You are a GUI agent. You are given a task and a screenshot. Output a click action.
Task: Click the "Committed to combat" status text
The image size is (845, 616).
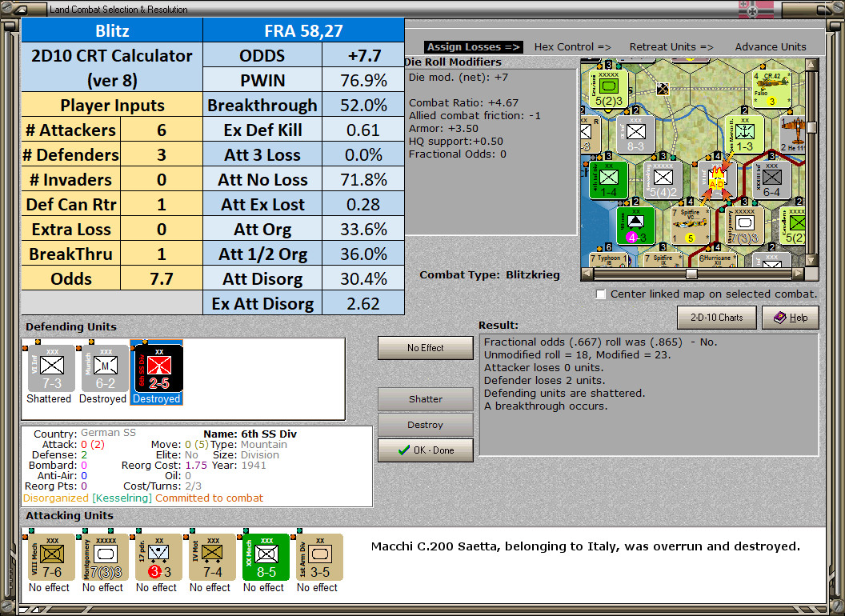coord(209,498)
